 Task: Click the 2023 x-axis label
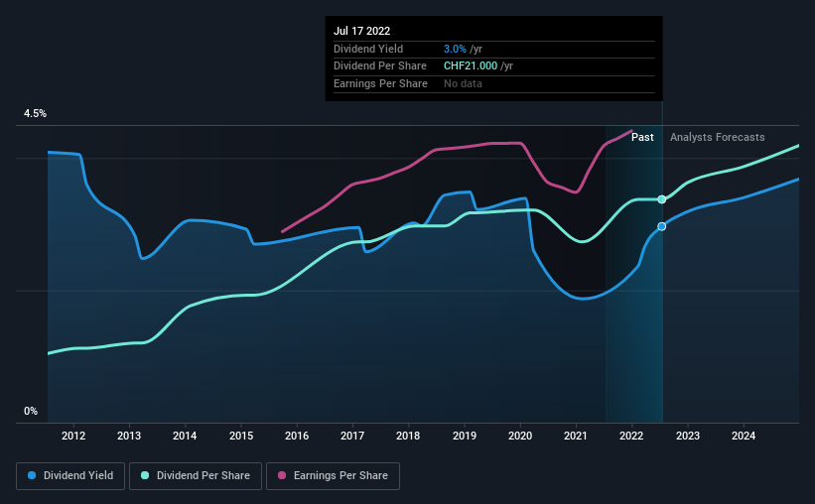(688, 436)
